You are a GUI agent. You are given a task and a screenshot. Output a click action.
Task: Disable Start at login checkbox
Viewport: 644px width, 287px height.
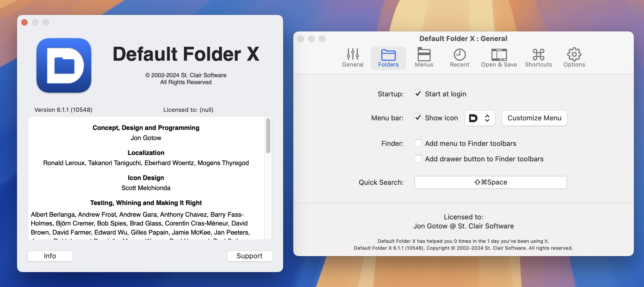(418, 94)
